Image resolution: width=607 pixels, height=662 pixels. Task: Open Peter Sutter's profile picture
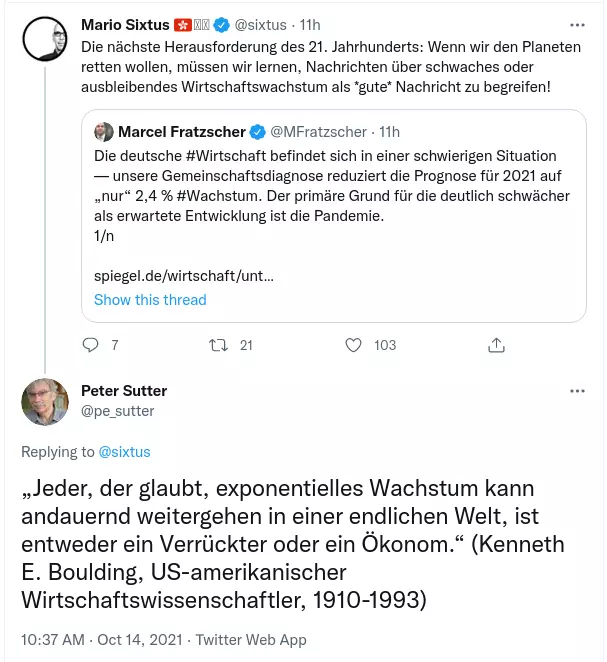point(45,402)
